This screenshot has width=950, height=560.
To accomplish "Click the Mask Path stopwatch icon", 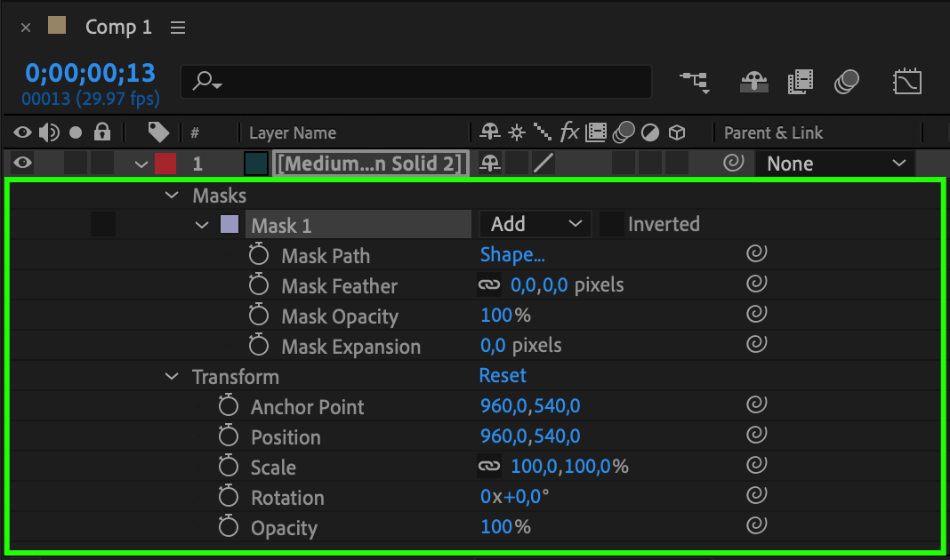I will point(259,256).
